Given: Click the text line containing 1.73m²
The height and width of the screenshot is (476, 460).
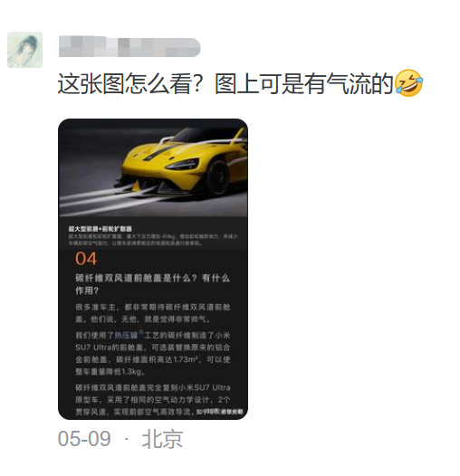Looking at the screenshot, I should click(x=153, y=360).
